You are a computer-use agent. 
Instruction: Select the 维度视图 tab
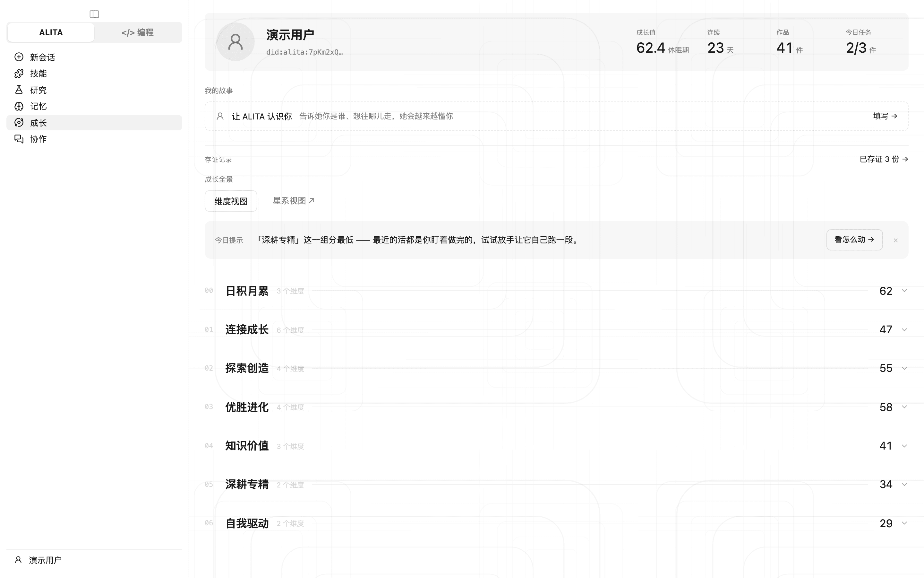coord(231,201)
